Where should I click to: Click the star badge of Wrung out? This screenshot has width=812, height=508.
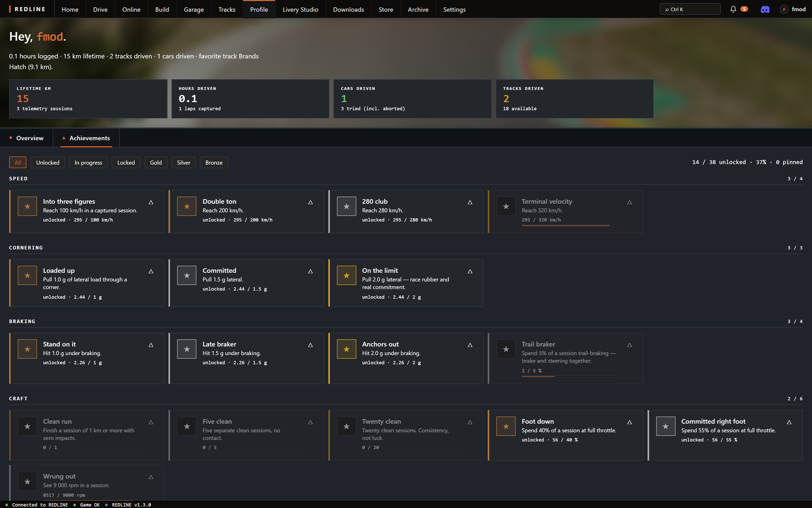(x=27, y=481)
